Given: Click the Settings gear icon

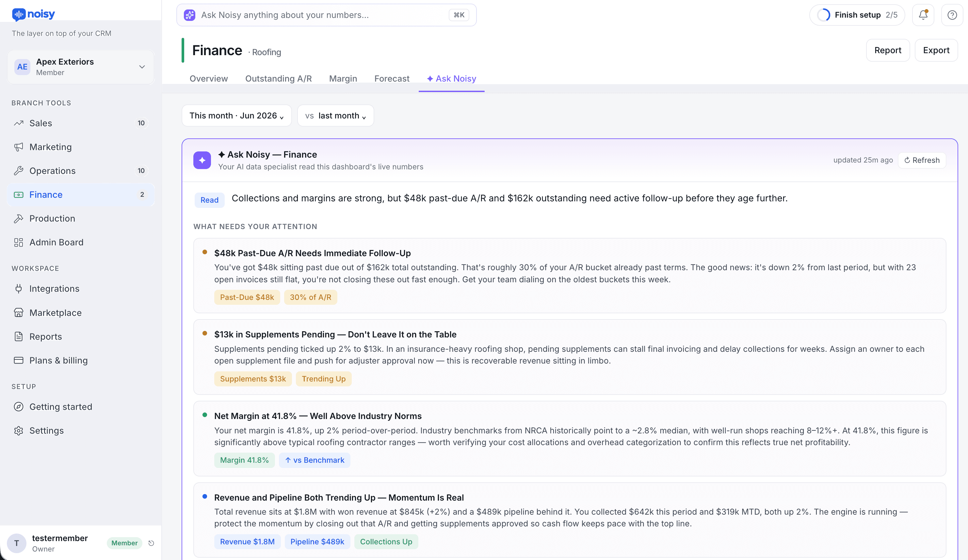Looking at the screenshot, I should 18,431.
